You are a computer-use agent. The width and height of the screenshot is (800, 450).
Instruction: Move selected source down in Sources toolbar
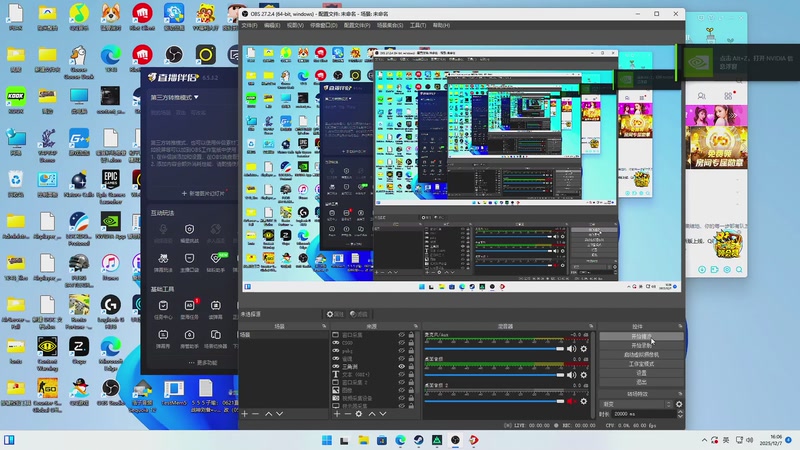pyautogui.click(x=383, y=414)
